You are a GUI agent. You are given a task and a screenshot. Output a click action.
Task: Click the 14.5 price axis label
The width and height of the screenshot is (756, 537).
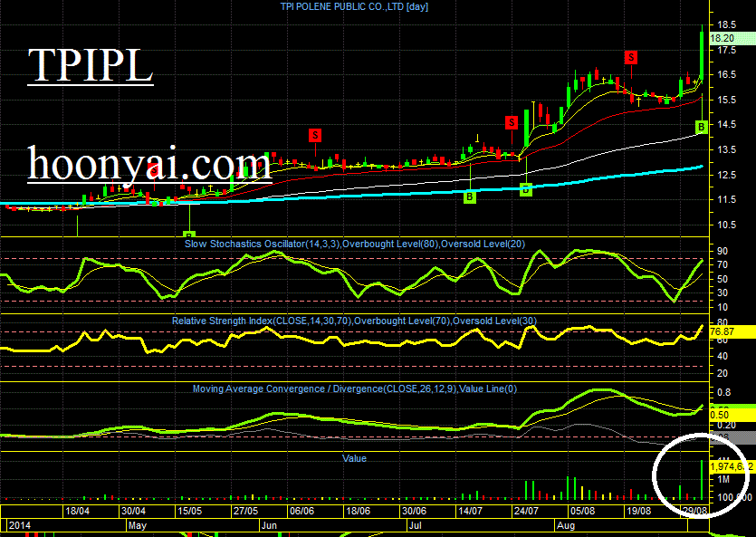[x=727, y=124]
